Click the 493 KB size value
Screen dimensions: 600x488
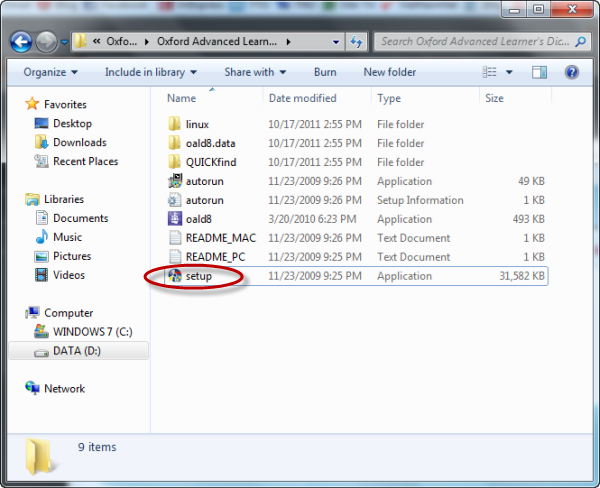(x=528, y=219)
